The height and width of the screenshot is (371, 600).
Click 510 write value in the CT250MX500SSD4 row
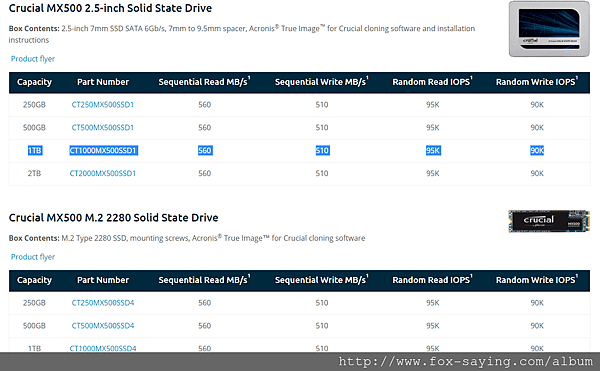click(322, 303)
